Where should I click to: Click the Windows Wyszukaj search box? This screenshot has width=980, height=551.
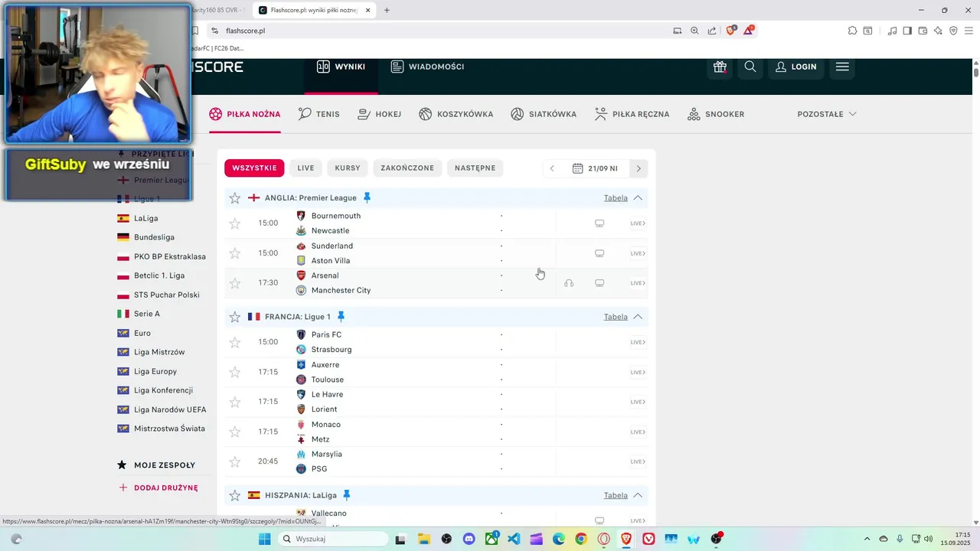pos(333,539)
